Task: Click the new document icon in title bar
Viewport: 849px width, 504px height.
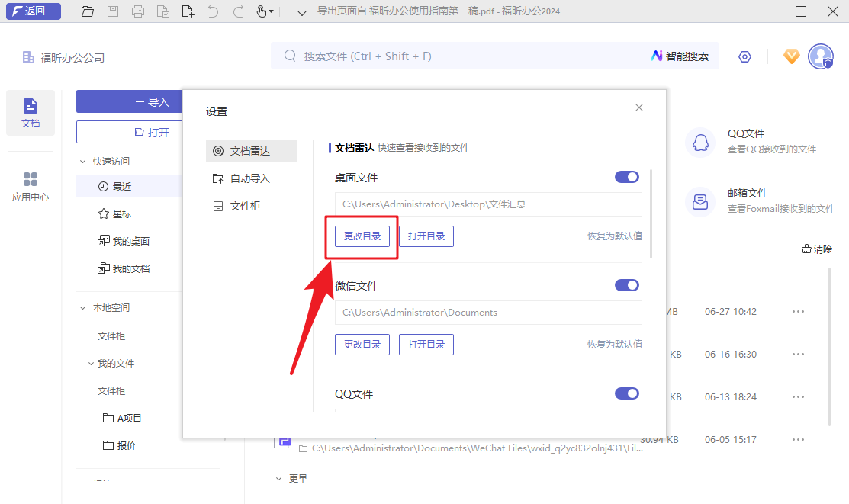Action: 187,11
